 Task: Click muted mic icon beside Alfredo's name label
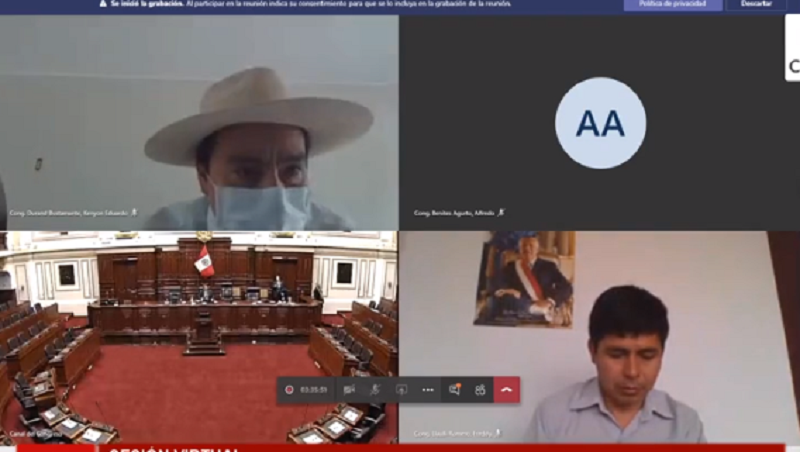[x=501, y=213]
